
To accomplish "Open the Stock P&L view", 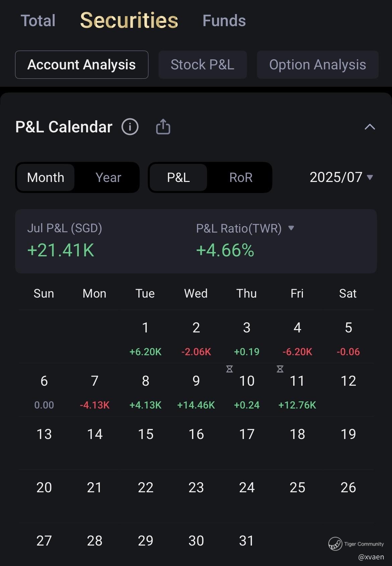I will coord(202,65).
